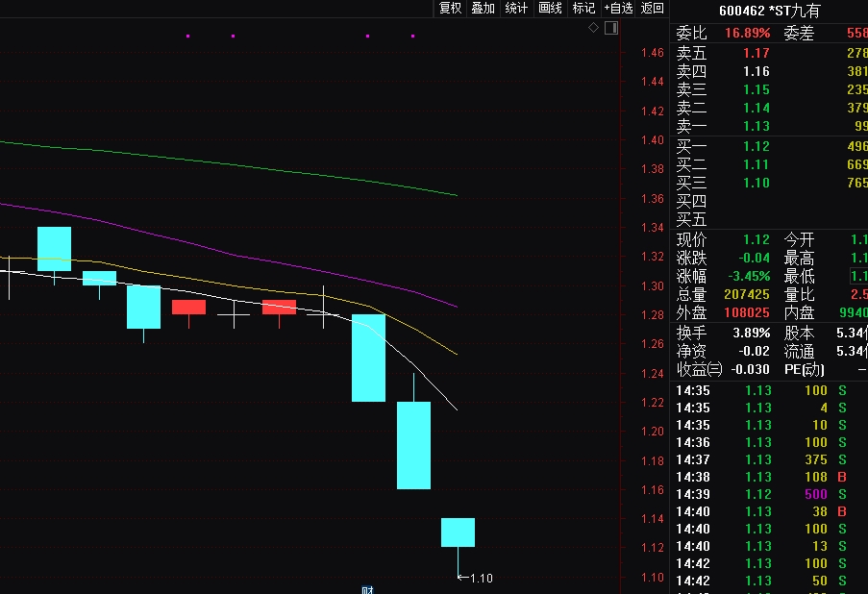Click the 返回 back button

click(653, 9)
